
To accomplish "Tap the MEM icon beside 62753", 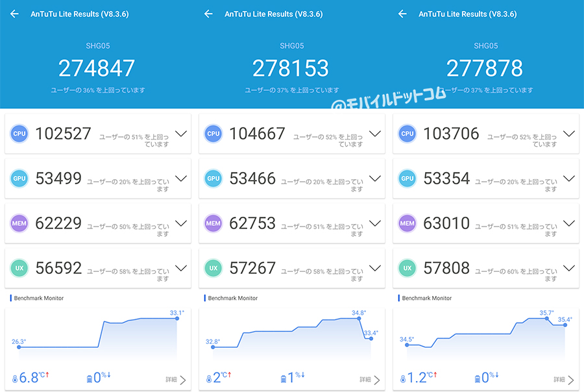I will (213, 223).
